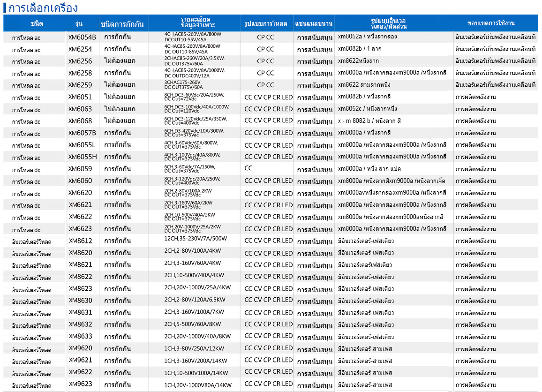
Task: Click model cell XM6623
Action: click(80, 228)
